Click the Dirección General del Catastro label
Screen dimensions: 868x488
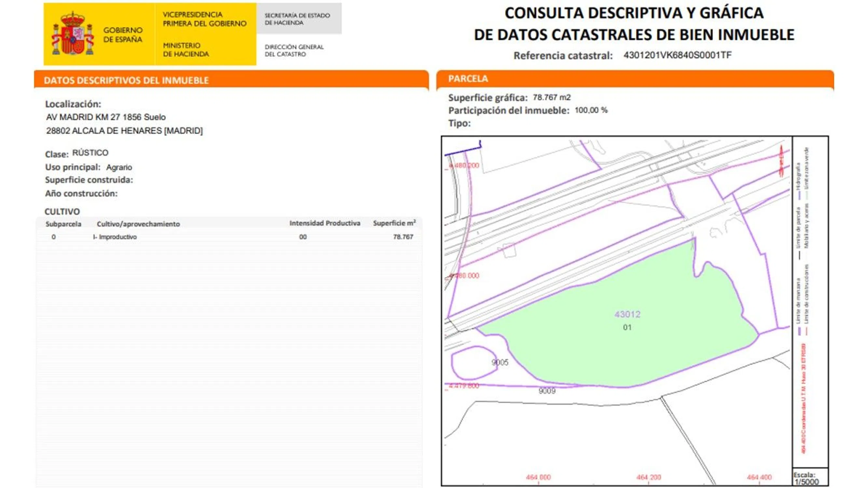[294, 50]
